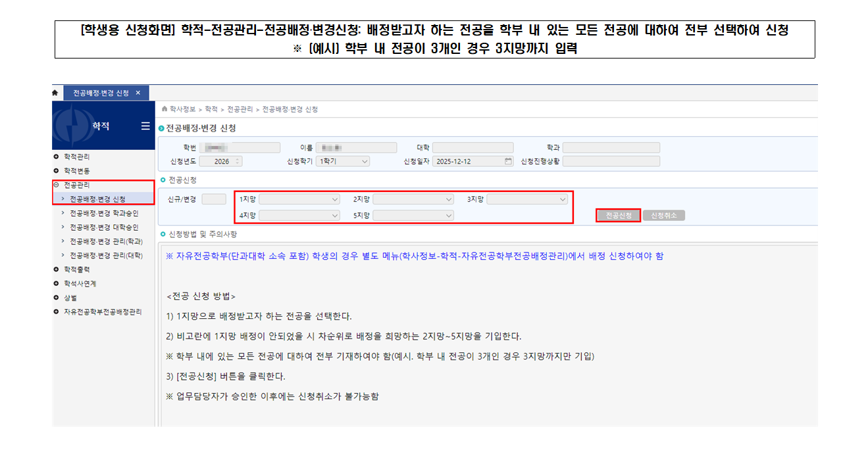Close the 전공배정·변경 신청 tab
This screenshot has height=472, width=868.
click(x=138, y=93)
